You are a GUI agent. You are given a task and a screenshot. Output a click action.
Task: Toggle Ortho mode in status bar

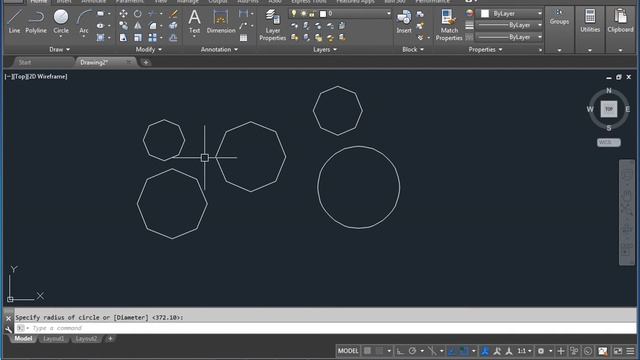click(400, 351)
